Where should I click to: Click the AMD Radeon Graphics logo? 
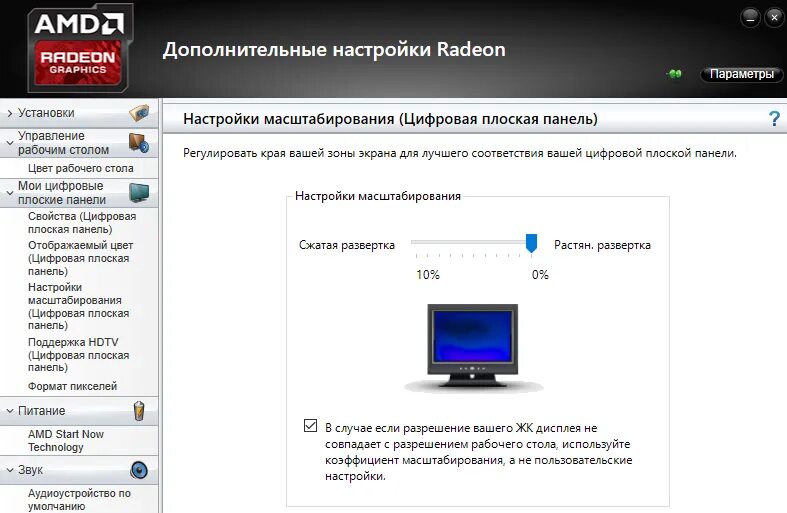(79, 48)
